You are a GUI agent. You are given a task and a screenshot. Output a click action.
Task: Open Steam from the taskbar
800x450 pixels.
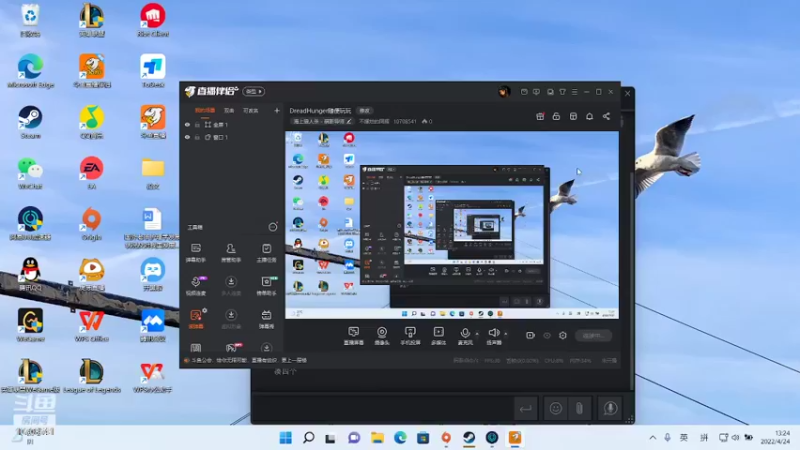tap(469, 438)
